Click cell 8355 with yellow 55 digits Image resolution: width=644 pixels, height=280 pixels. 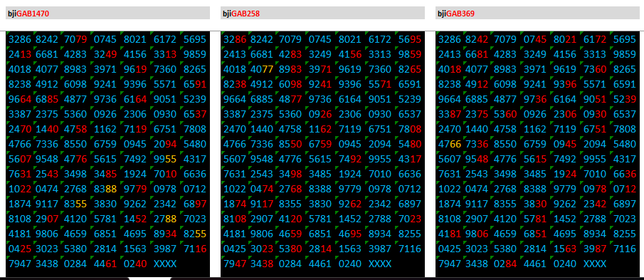75,204
